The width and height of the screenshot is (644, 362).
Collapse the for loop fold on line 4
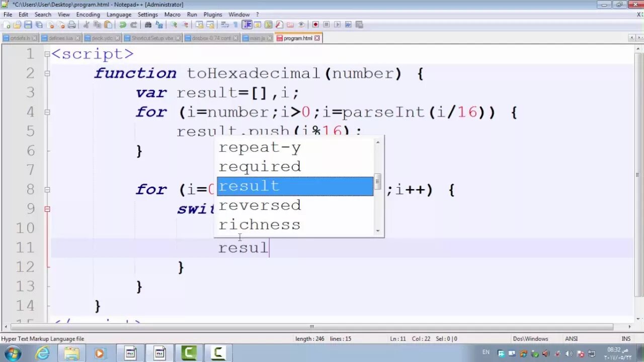coord(47,112)
